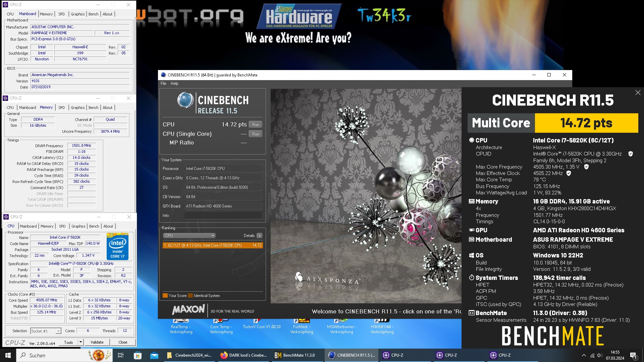Click the CPU chip icon in BenchMate panel
This screenshot has height=362, width=644.
point(472,140)
